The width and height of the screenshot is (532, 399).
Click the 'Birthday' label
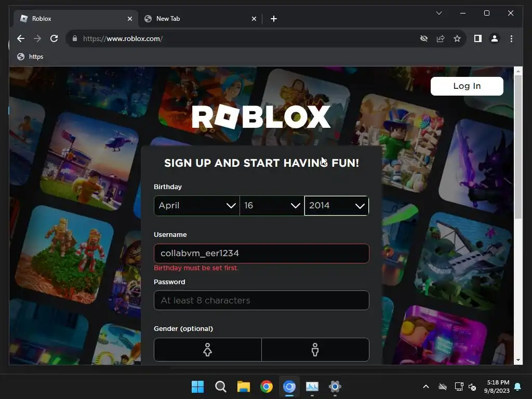click(x=168, y=187)
